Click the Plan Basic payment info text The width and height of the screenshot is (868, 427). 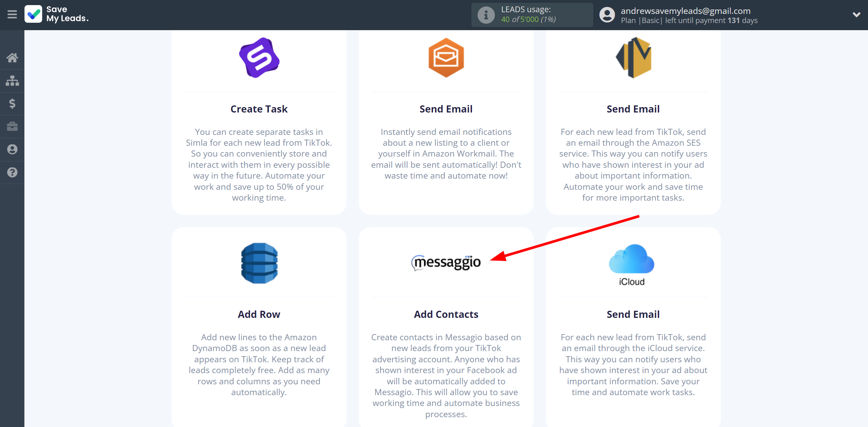(689, 21)
